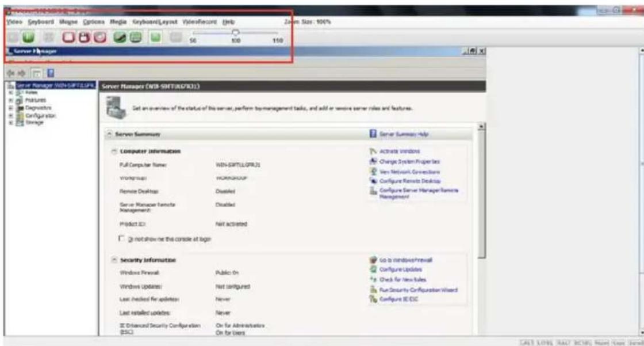This screenshot has width=644, height=346.
Task: Click the Features icon in the tree
Action: pyautogui.click(x=19, y=100)
